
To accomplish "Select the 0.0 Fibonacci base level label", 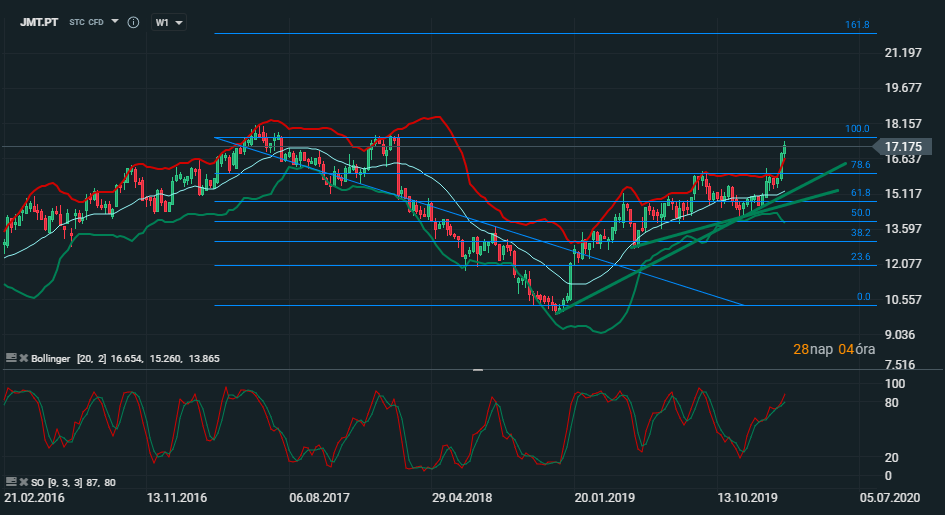I will (x=864, y=296).
